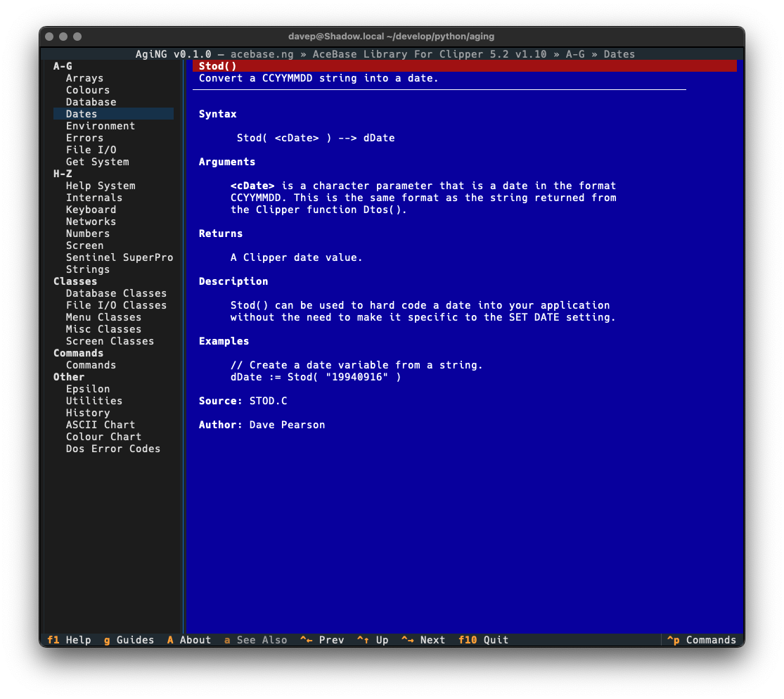Open the Help System entry

click(x=101, y=186)
